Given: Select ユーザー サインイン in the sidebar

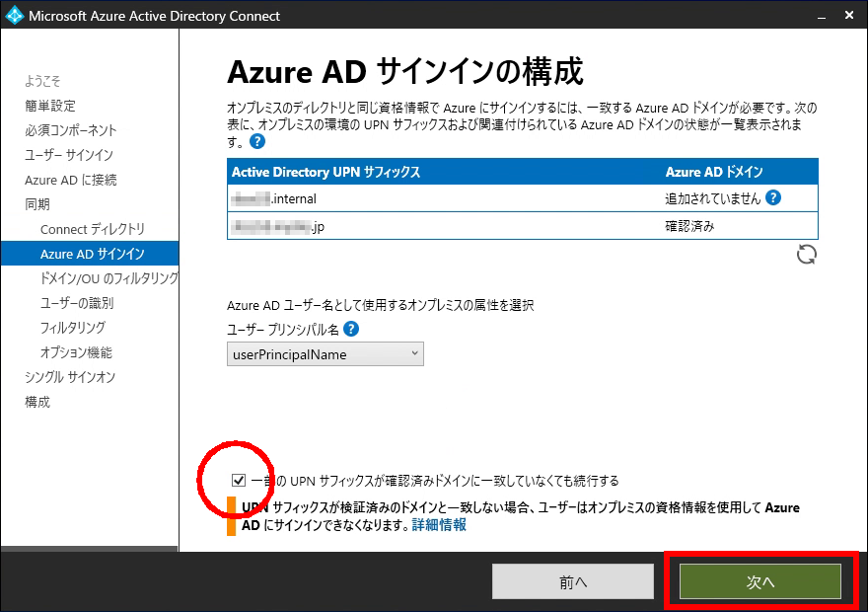Looking at the screenshot, I should point(69,155).
